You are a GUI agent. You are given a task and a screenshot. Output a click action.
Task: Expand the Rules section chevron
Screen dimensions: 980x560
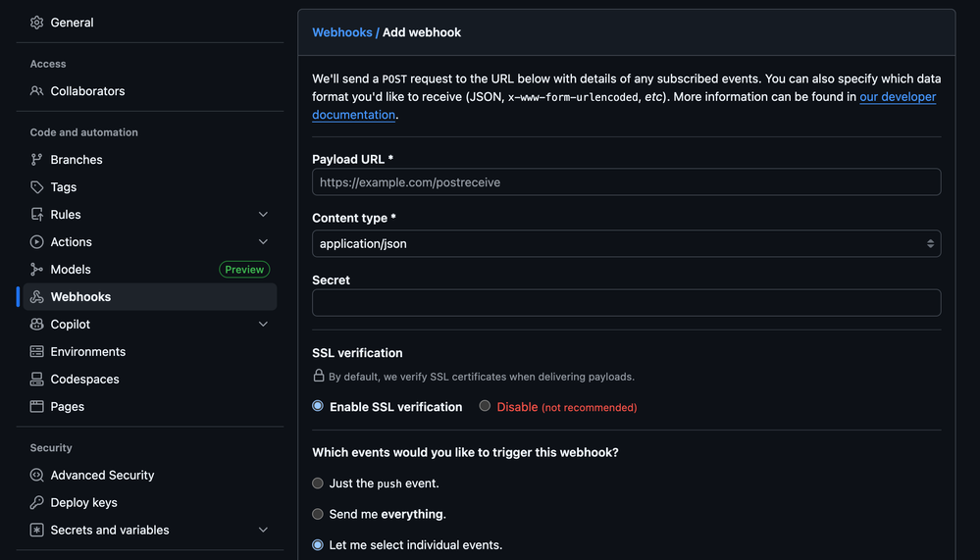pyautogui.click(x=263, y=215)
